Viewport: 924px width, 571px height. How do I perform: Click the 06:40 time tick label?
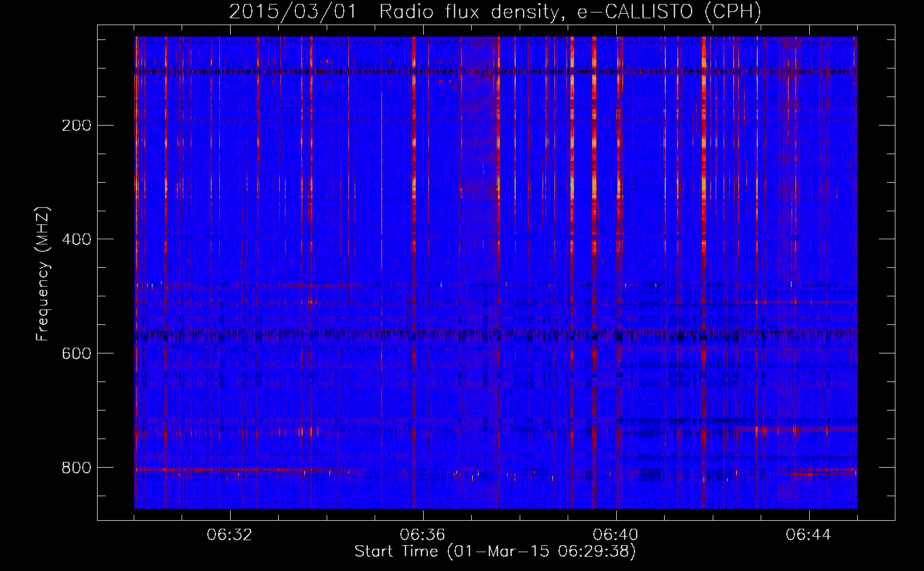[x=616, y=535]
